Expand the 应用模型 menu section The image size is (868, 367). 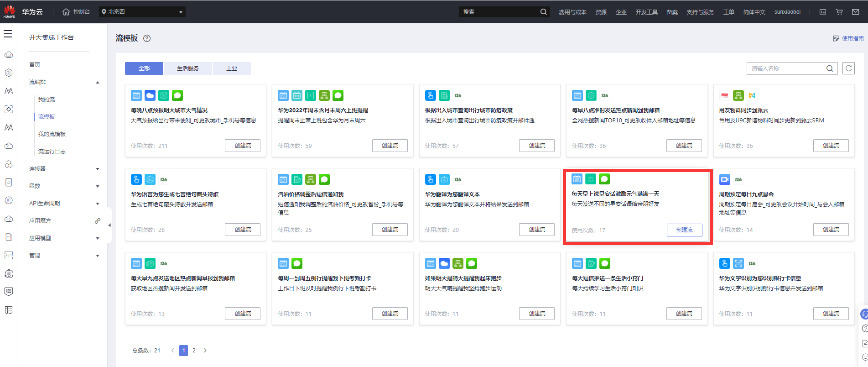point(98,239)
